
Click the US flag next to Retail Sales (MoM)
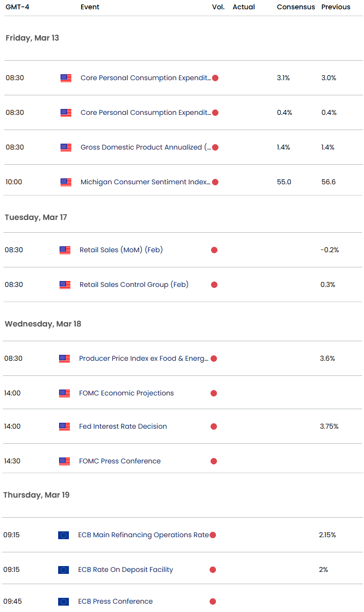(65, 250)
